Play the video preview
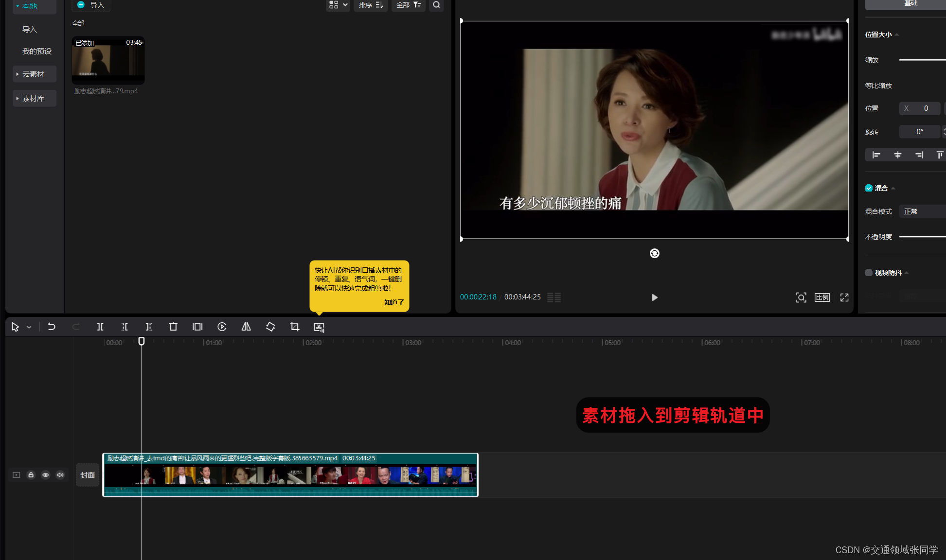 click(x=655, y=297)
